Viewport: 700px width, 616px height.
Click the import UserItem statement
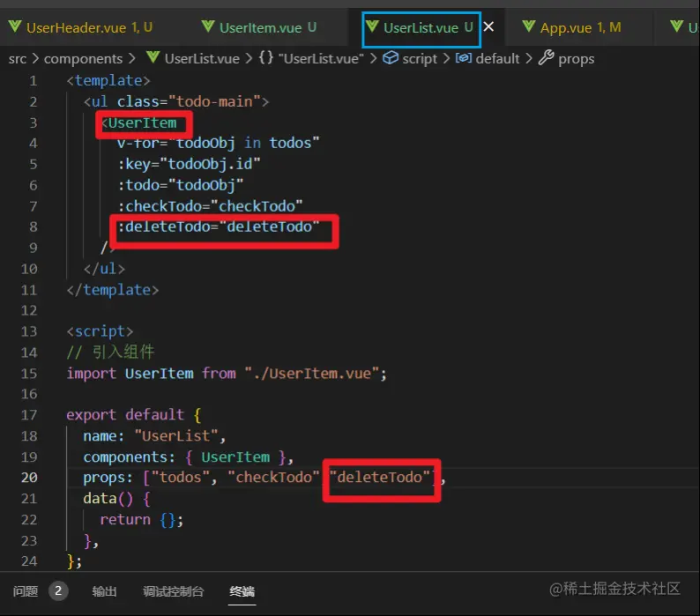pos(227,373)
